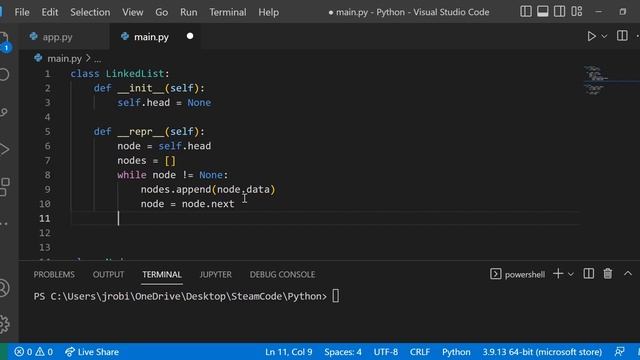
Task: Open the Run menu
Action: click(x=188, y=12)
